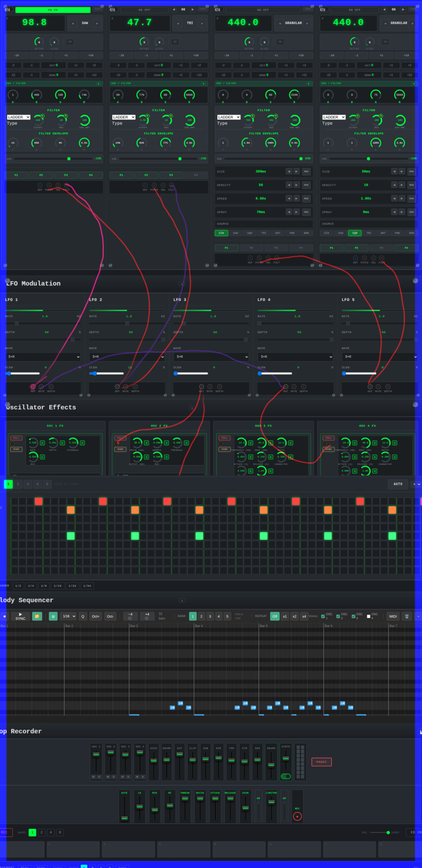
Task: Open LADDER filter type dropdown on the 47.7 oscillator
Action: (x=123, y=117)
